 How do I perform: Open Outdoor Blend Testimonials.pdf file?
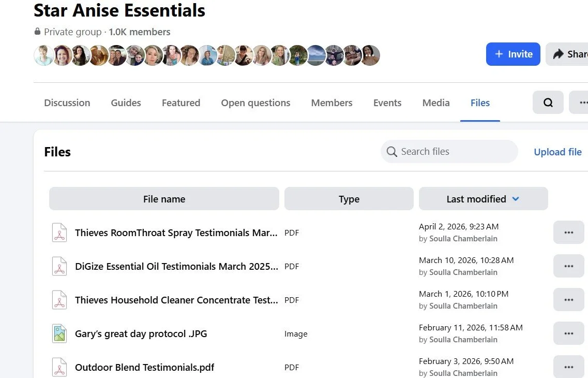(144, 368)
